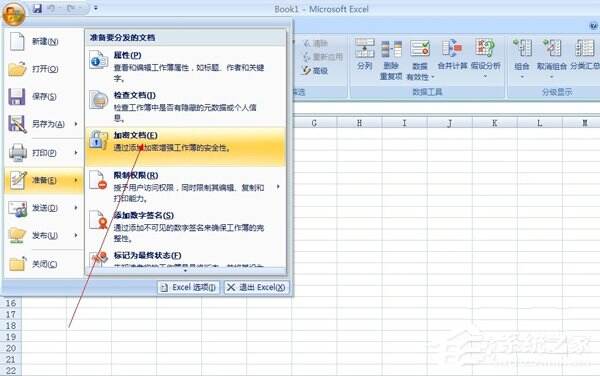Click the 组合 group icon
The image size is (600, 376).
pyautogui.click(x=522, y=48)
